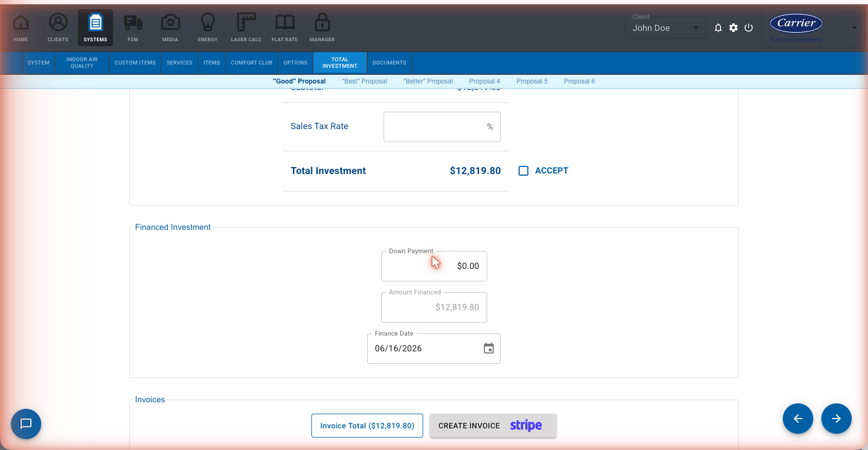Click Create Invoice Stripe button
Screen dimensions: 868x450
493,426
